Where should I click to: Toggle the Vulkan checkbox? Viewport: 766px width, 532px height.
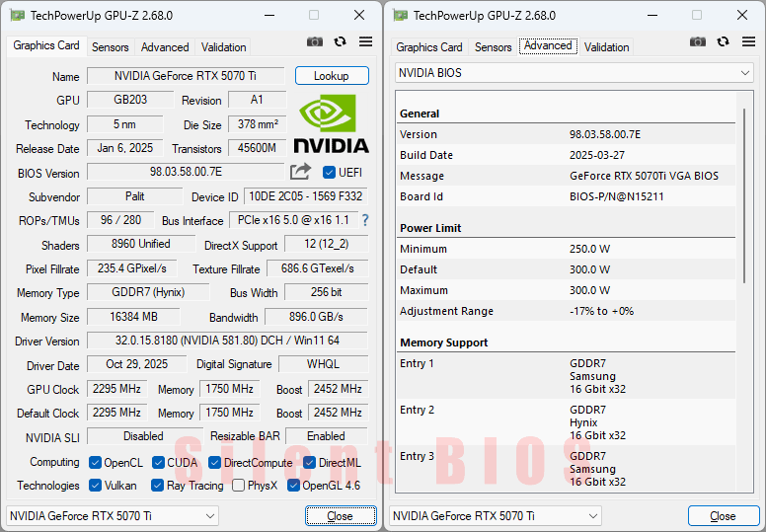tap(95, 485)
